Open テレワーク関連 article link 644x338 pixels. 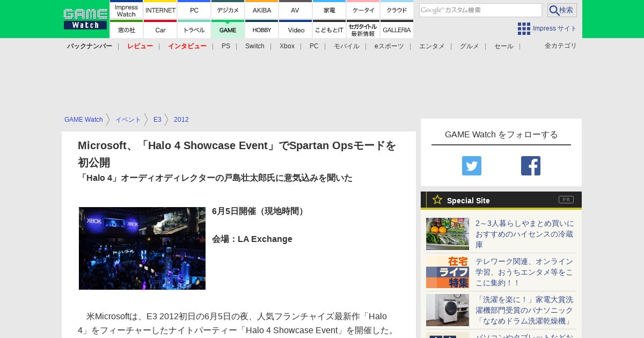point(525,272)
